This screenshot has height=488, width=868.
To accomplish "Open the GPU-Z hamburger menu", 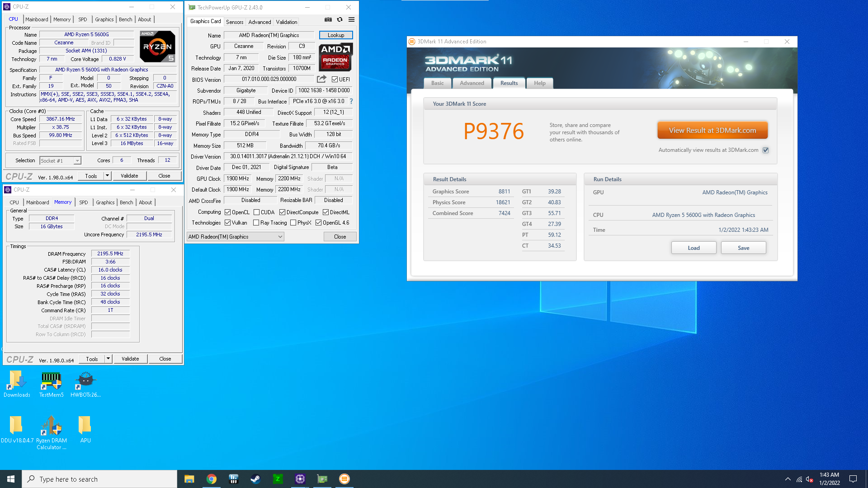I will (x=351, y=19).
